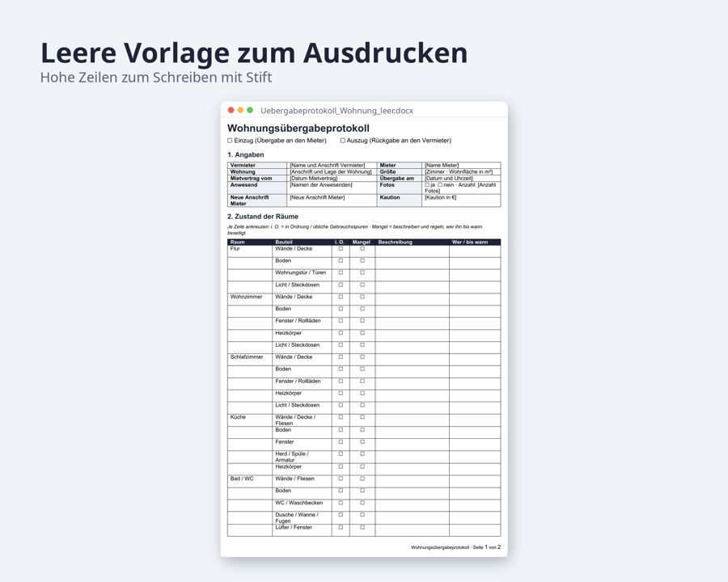Tick the i. O. box for Dusche / Wanne / Fugen

point(341,515)
